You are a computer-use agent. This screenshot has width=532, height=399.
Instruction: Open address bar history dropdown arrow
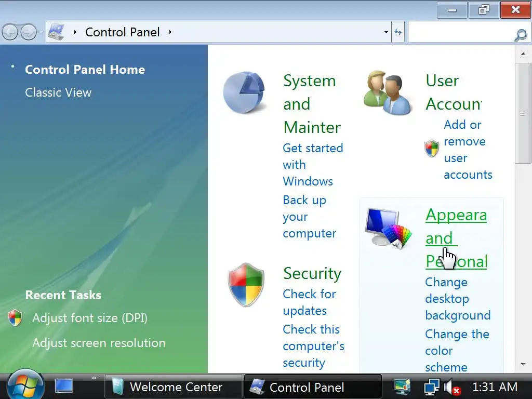point(386,32)
